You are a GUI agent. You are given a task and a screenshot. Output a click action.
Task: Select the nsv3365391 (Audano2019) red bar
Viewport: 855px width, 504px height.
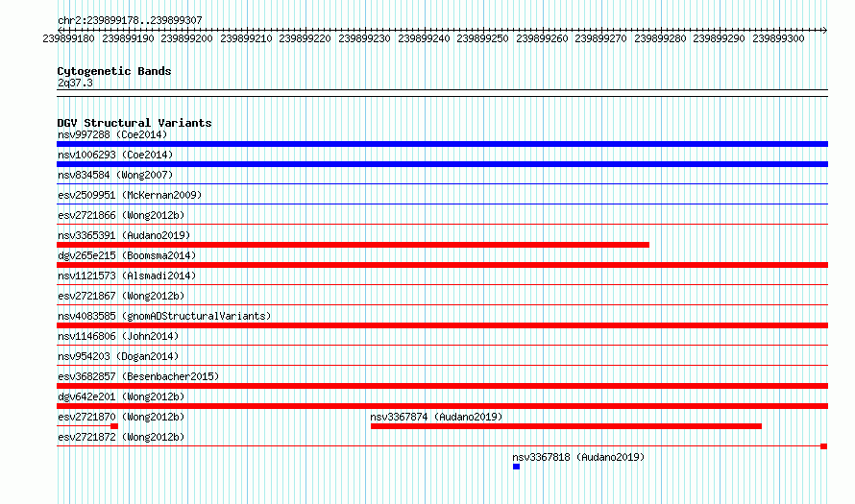click(x=353, y=245)
